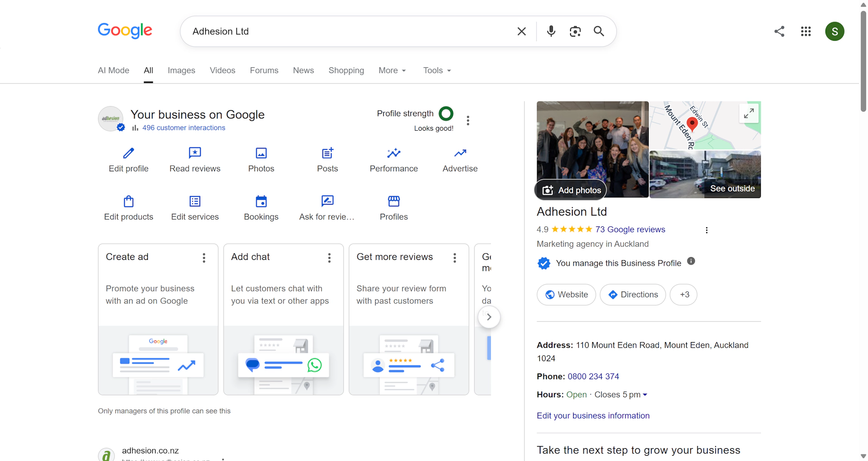Select the All results tab

coord(148,71)
